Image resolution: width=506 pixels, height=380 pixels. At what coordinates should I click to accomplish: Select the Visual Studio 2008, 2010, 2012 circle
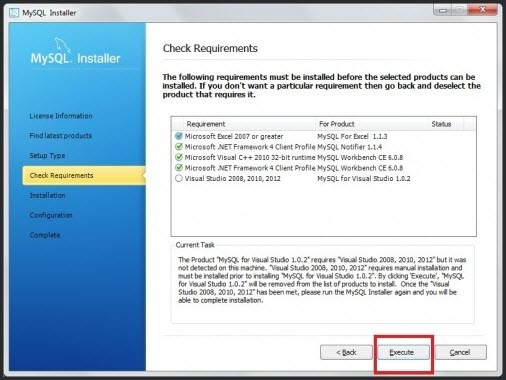click(x=179, y=178)
